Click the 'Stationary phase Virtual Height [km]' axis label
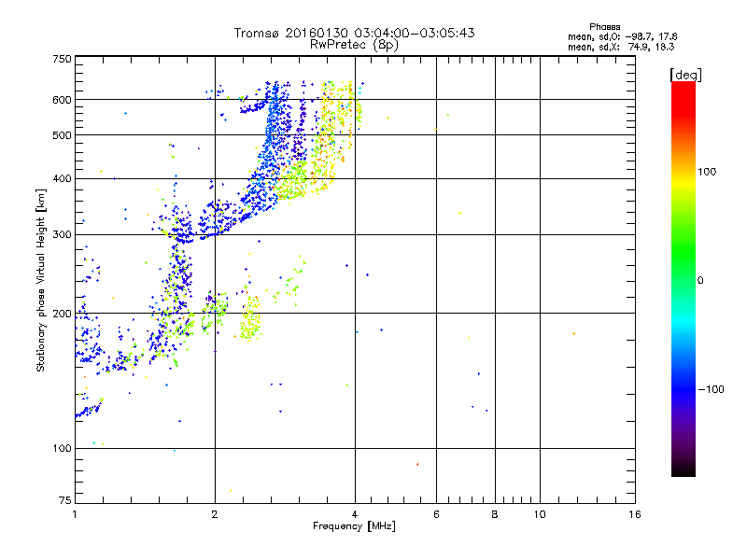 (x=41, y=281)
